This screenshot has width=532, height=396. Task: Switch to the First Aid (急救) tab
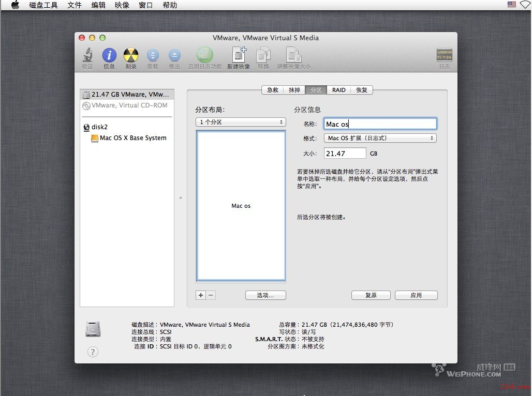(272, 90)
